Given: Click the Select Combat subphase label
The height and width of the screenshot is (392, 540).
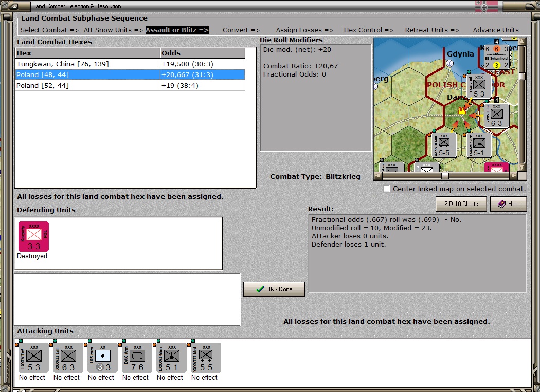Looking at the screenshot, I should pyautogui.click(x=49, y=30).
